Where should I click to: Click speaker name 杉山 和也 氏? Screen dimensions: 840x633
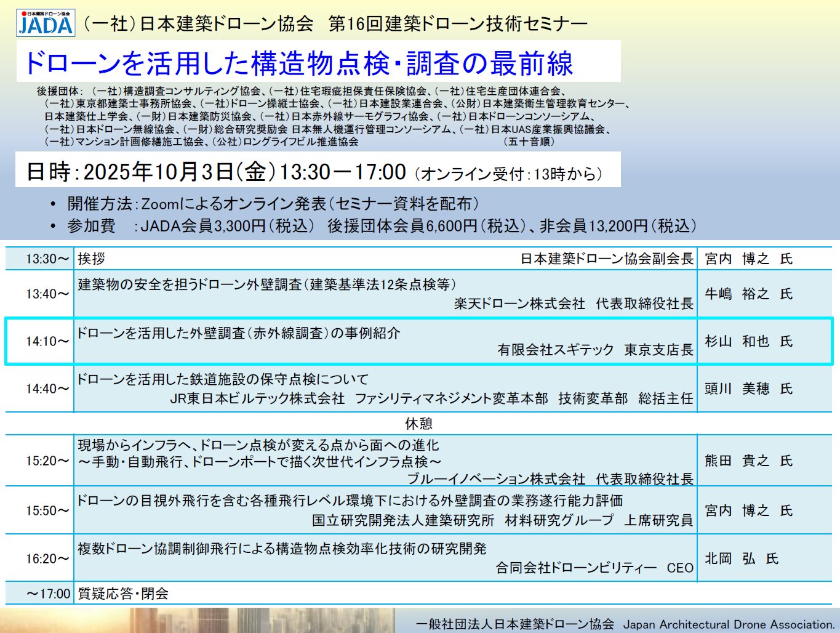pos(748,342)
